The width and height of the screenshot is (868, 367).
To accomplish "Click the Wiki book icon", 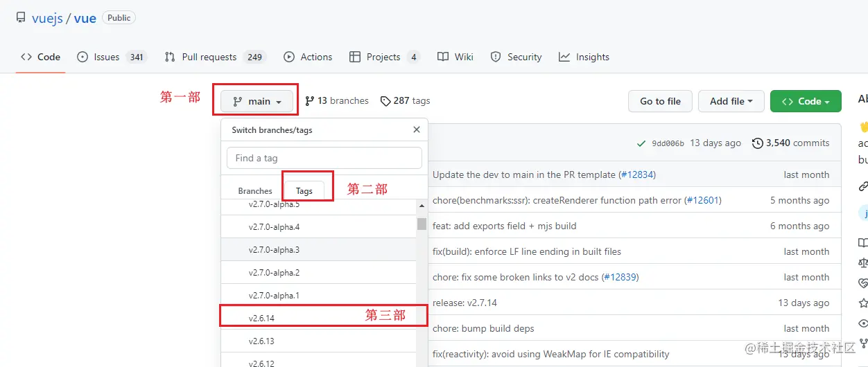I will 443,57.
